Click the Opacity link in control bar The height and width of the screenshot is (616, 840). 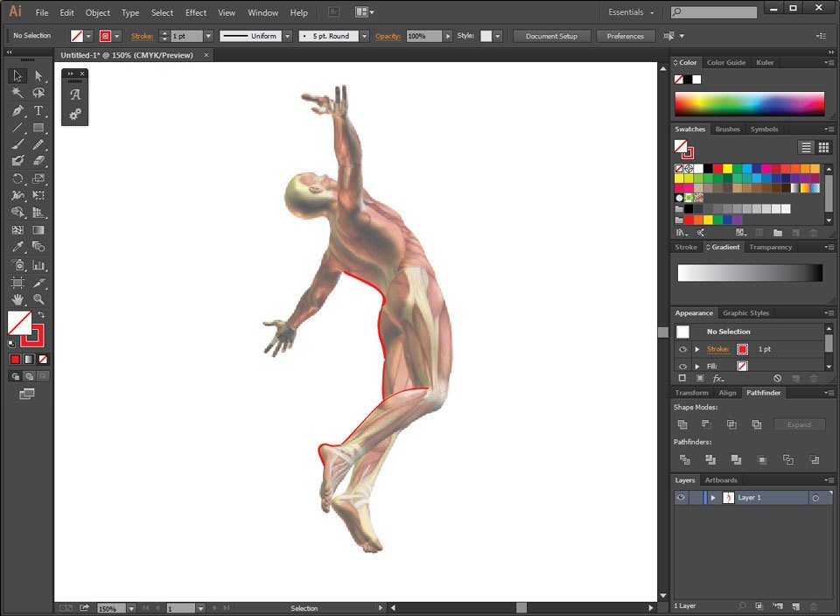388,36
